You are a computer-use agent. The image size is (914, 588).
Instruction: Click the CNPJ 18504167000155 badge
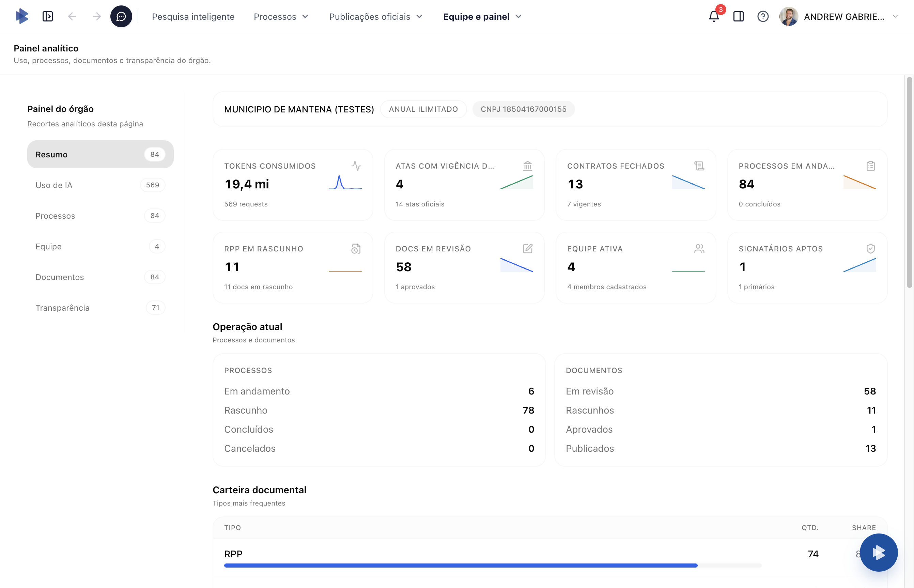523,109
